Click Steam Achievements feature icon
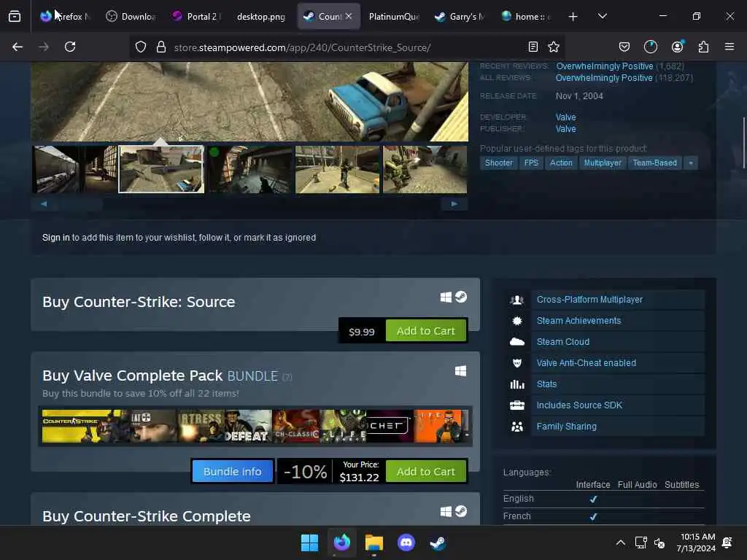Image resolution: width=747 pixels, height=560 pixels. tap(517, 321)
